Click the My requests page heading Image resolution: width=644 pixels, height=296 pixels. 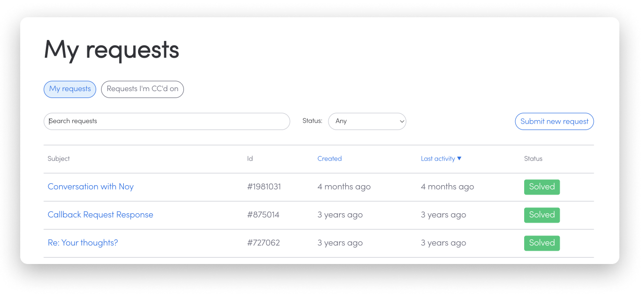(111, 51)
